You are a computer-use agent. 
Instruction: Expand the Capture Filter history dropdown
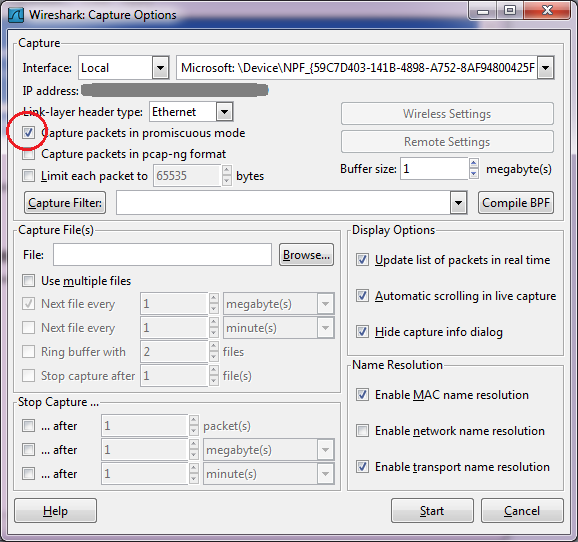(459, 203)
